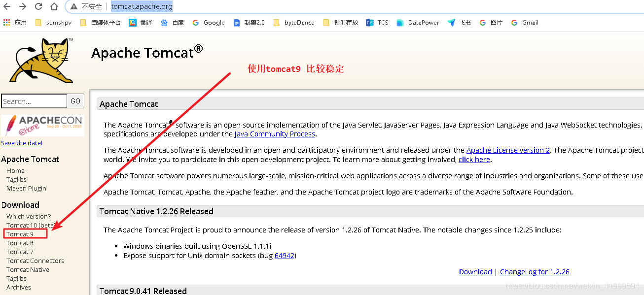The height and width of the screenshot is (295, 644).
Task: Open Tomcat 8 download link
Action: (20, 243)
